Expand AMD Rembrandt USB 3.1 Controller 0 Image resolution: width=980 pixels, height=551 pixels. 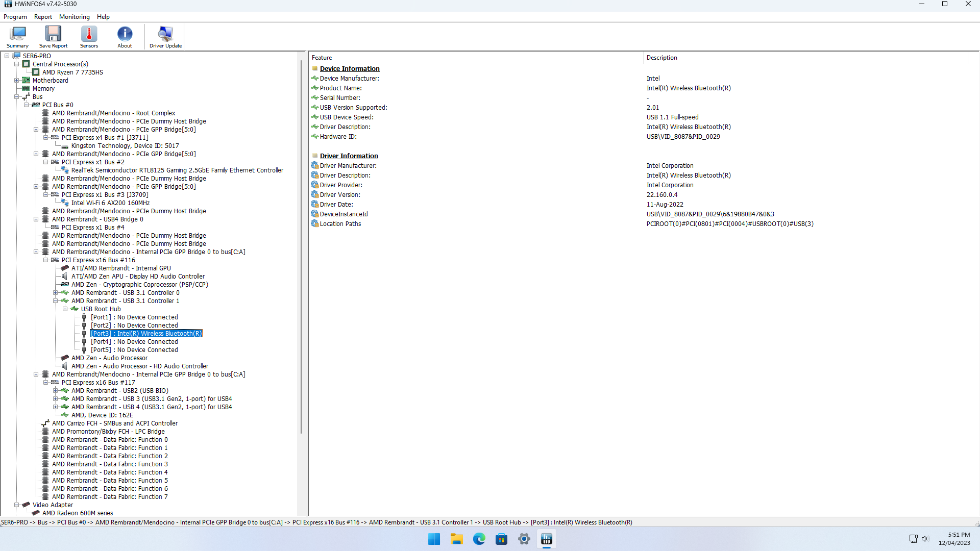56,292
